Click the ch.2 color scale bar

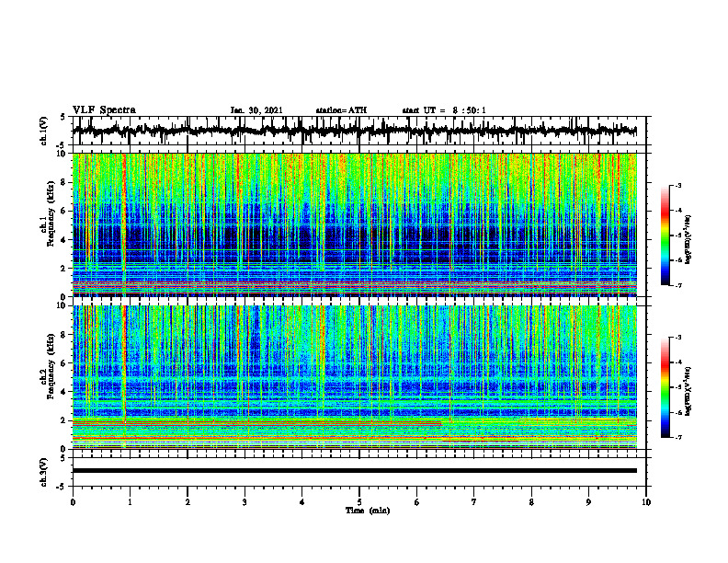click(665, 387)
